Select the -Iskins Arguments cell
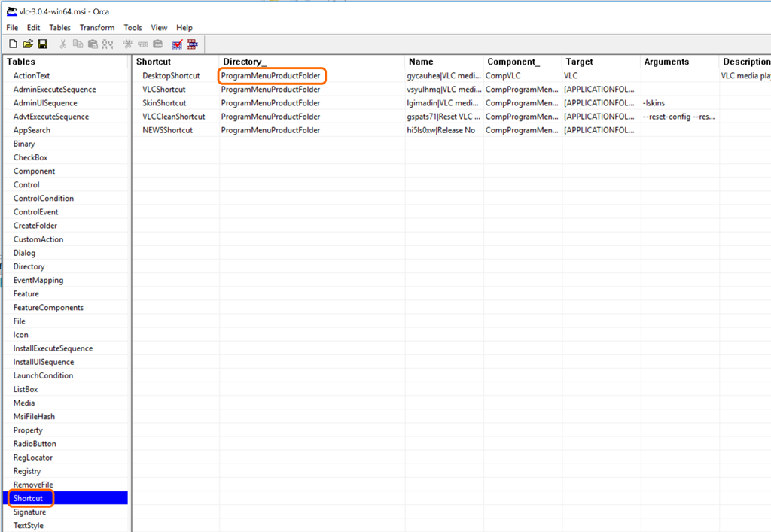Image resolution: width=771 pixels, height=532 pixels. [x=654, y=103]
